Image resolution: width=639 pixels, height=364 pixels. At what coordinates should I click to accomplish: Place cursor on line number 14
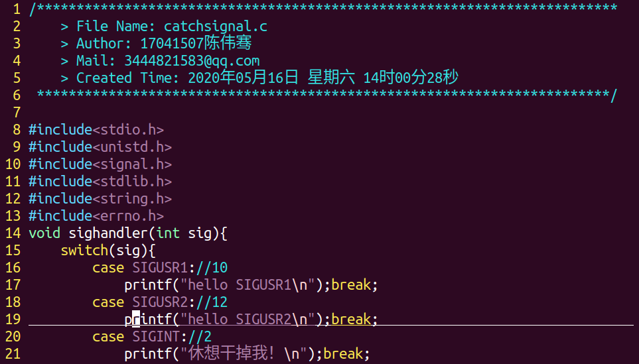click(x=13, y=233)
